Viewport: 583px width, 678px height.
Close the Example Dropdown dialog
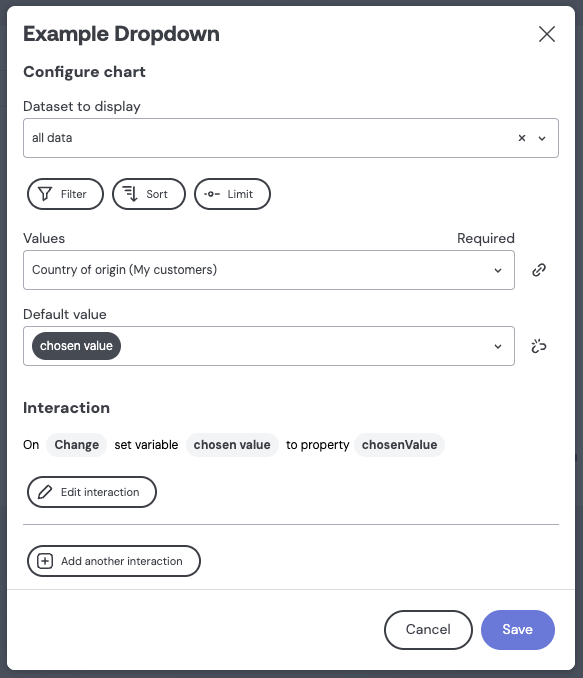click(547, 34)
